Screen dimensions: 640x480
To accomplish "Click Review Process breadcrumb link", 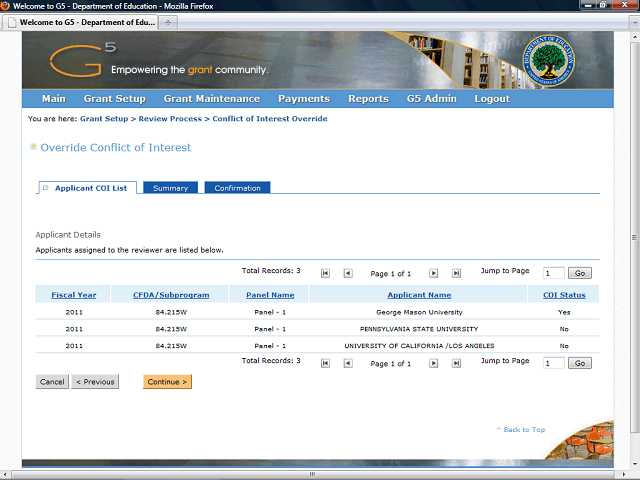I will 170,119.
